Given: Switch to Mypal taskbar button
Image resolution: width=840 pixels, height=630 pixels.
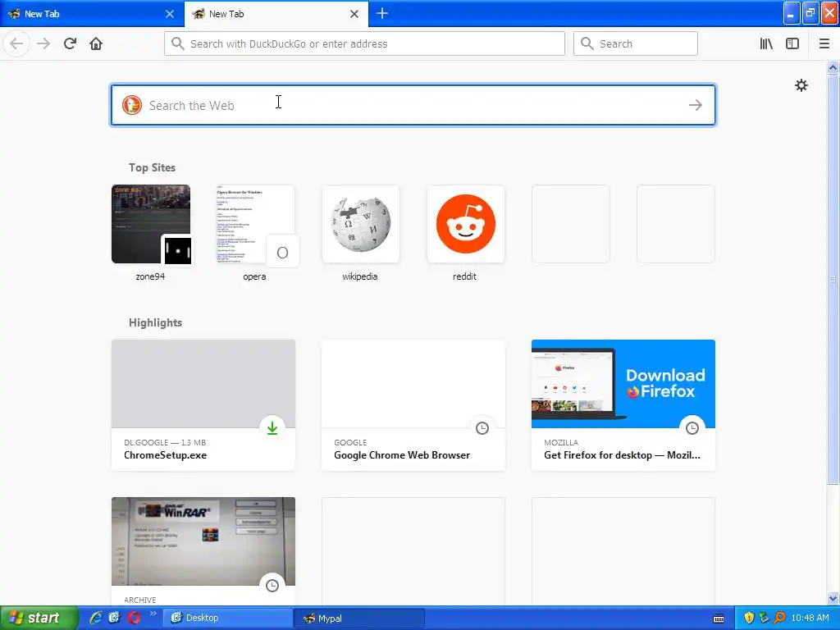Looking at the screenshot, I should (359, 619).
